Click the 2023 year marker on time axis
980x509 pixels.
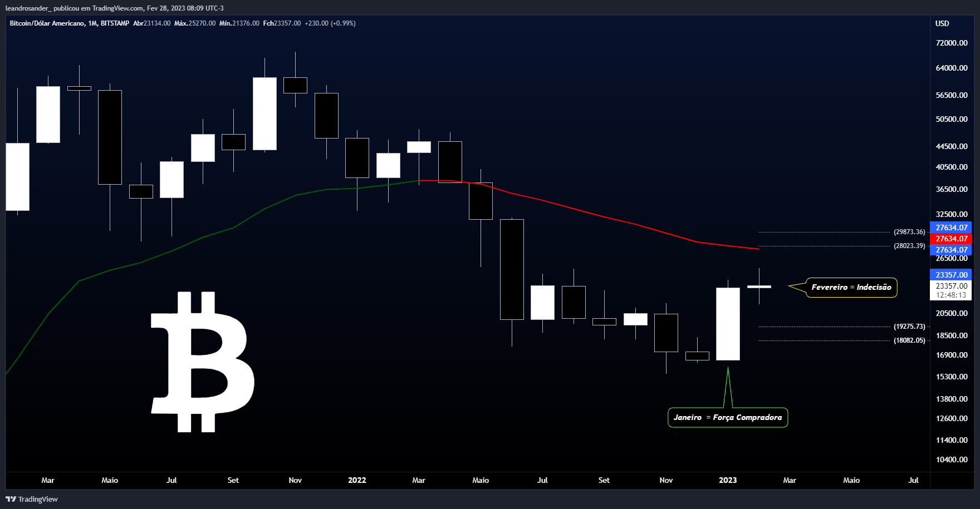tap(728, 480)
